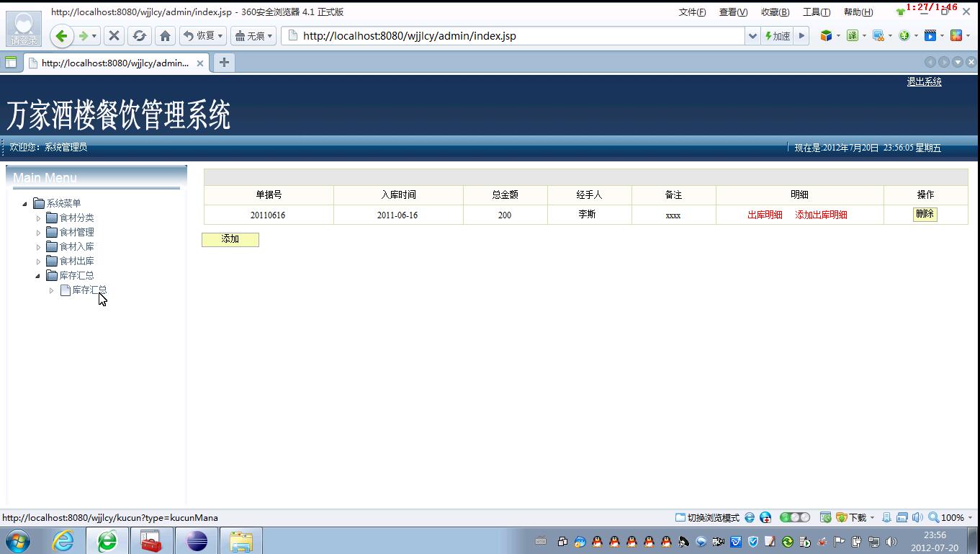Open the zoom 100% dropdown
This screenshot has height=554, width=980.
(970, 518)
